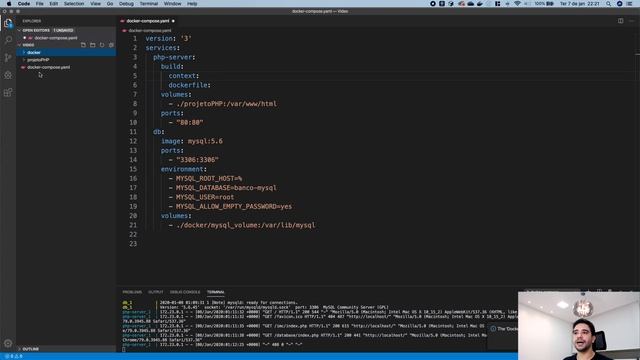Split the editor to the right

coord(620,21)
